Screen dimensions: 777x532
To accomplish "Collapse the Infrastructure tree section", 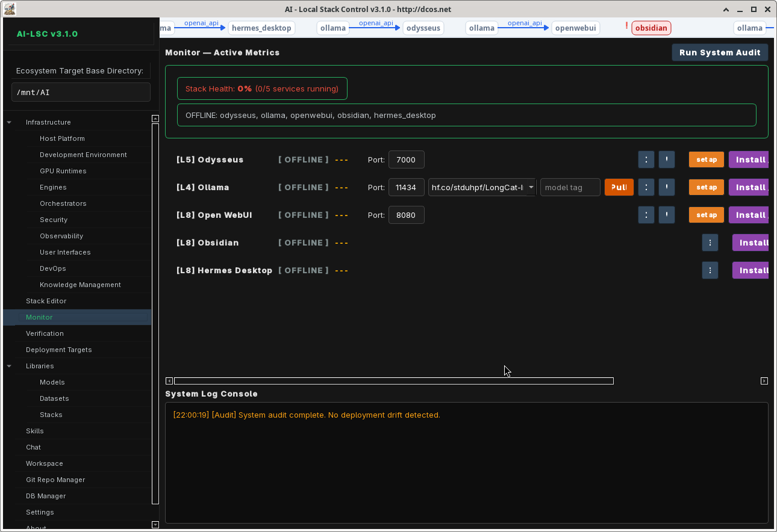I will coord(9,123).
